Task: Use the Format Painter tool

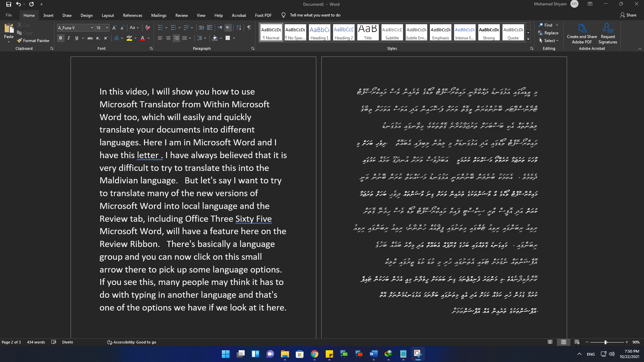Action: click(33, 41)
